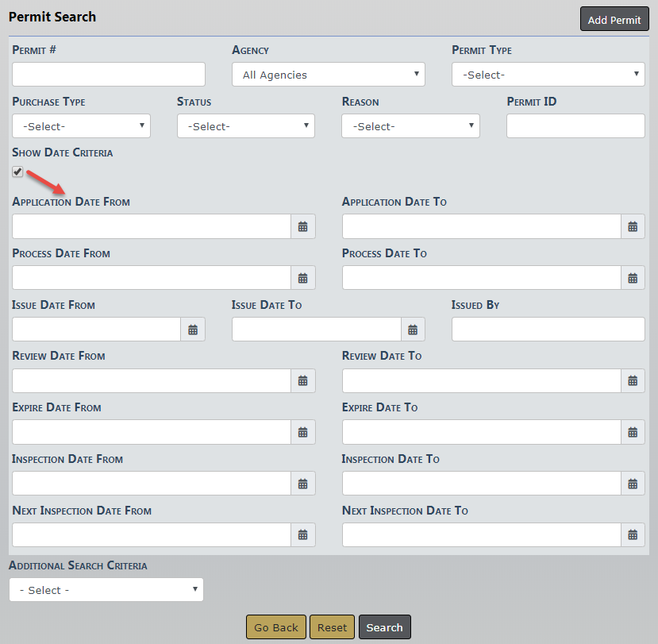The height and width of the screenshot is (644, 658).
Task: Open calendar for Next Inspection Date To
Action: pos(633,535)
